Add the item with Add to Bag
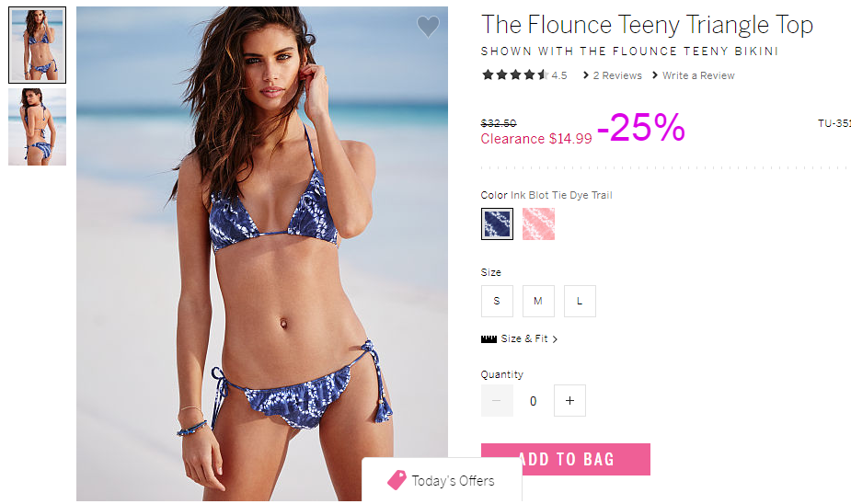Viewport: 851px width, 504px height. (565, 459)
